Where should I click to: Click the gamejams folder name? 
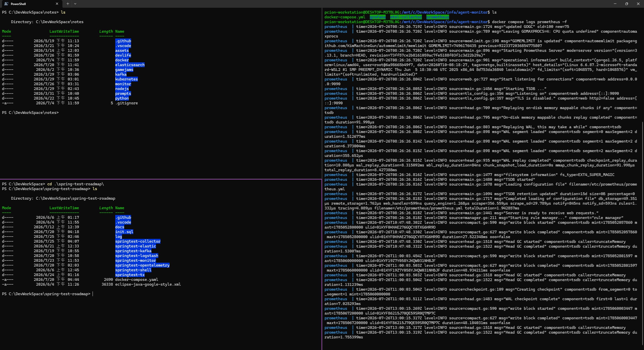pos(124,70)
